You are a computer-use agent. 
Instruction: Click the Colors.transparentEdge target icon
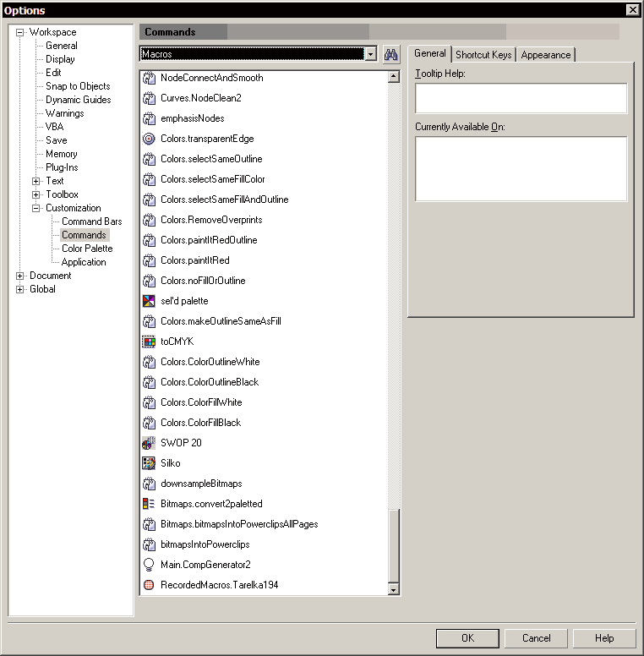click(149, 139)
